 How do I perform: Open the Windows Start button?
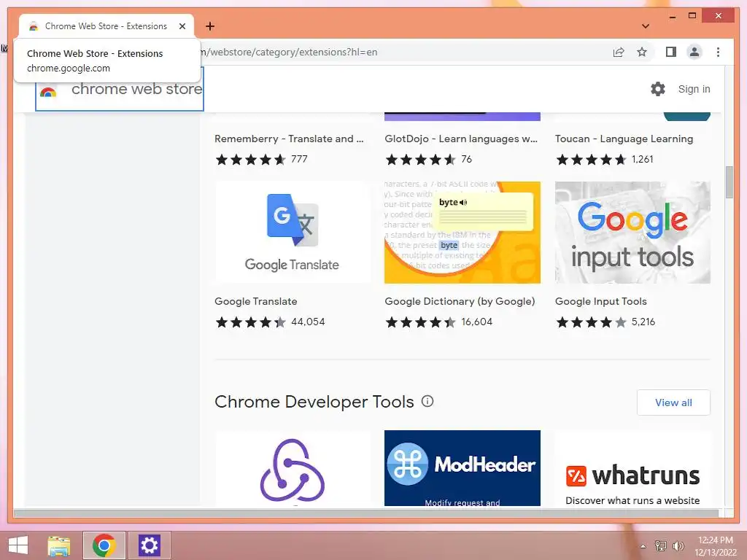pos(18,545)
